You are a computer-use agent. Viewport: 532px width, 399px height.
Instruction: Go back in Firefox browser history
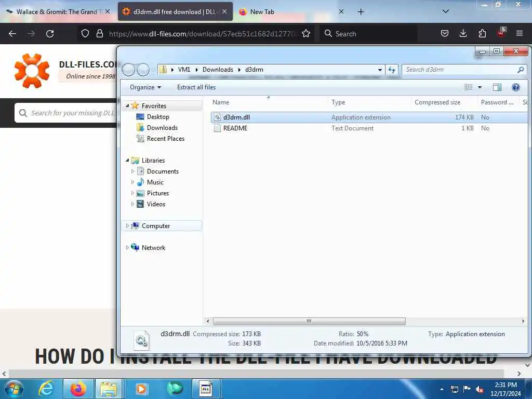pos(12,34)
